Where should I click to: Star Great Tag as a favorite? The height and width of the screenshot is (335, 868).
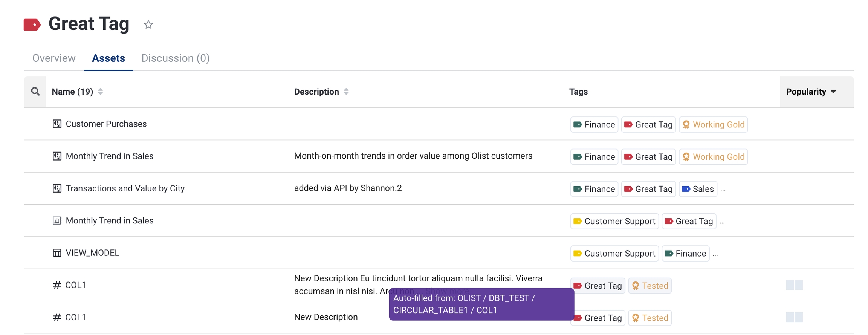[x=148, y=25]
